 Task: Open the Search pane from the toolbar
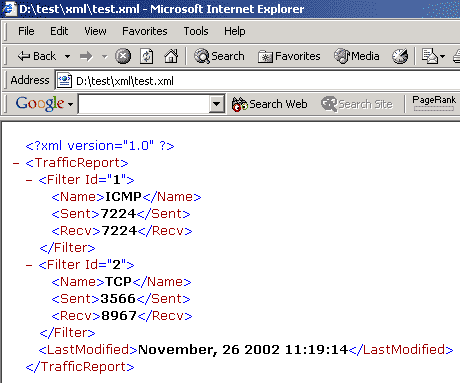[x=219, y=56]
